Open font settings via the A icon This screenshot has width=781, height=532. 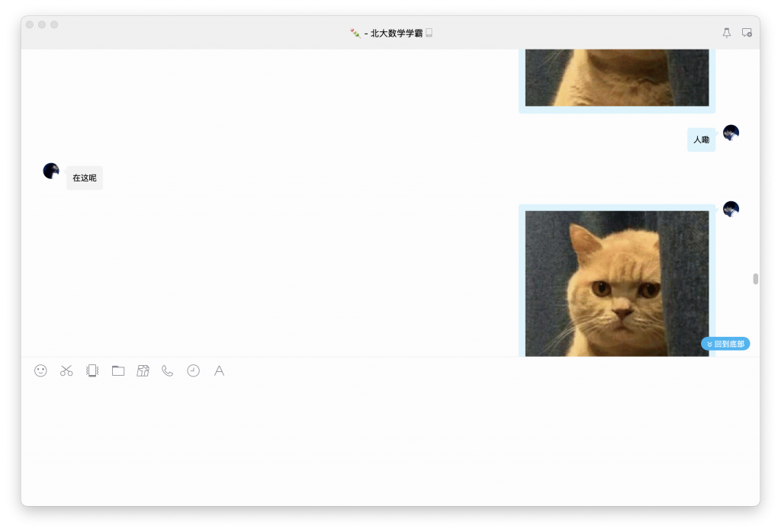[x=219, y=370]
